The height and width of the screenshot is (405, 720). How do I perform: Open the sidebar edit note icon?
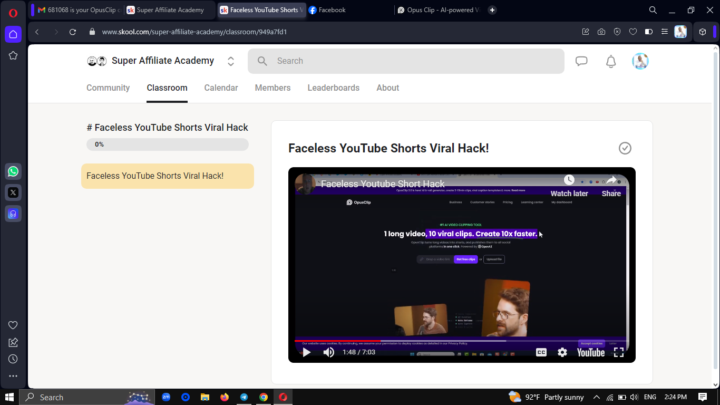(x=13, y=342)
